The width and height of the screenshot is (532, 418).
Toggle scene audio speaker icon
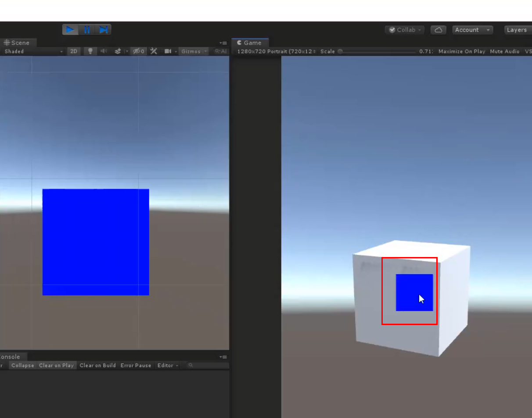[x=104, y=51]
